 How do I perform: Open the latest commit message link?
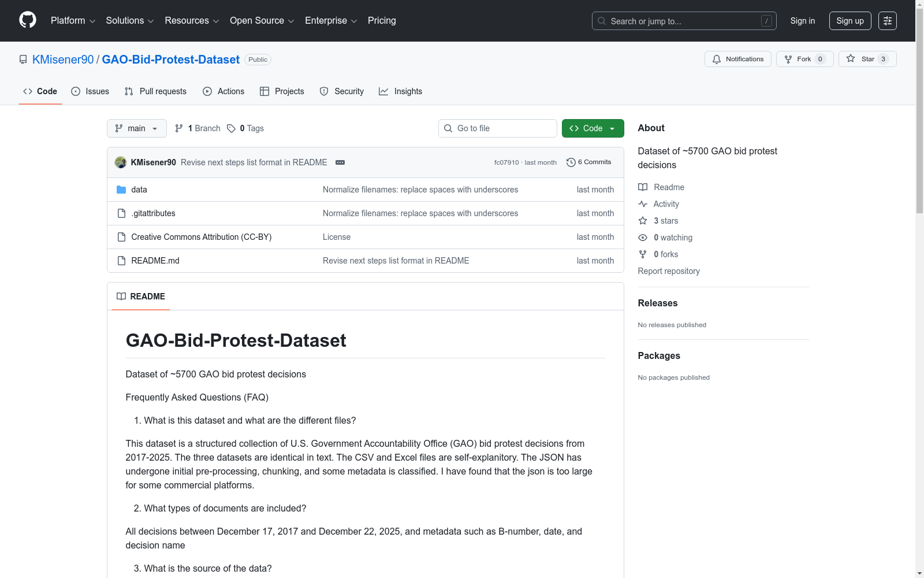(x=254, y=162)
